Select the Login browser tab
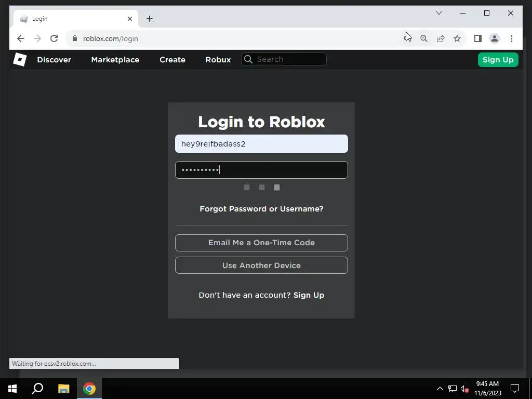 (76, 19)
